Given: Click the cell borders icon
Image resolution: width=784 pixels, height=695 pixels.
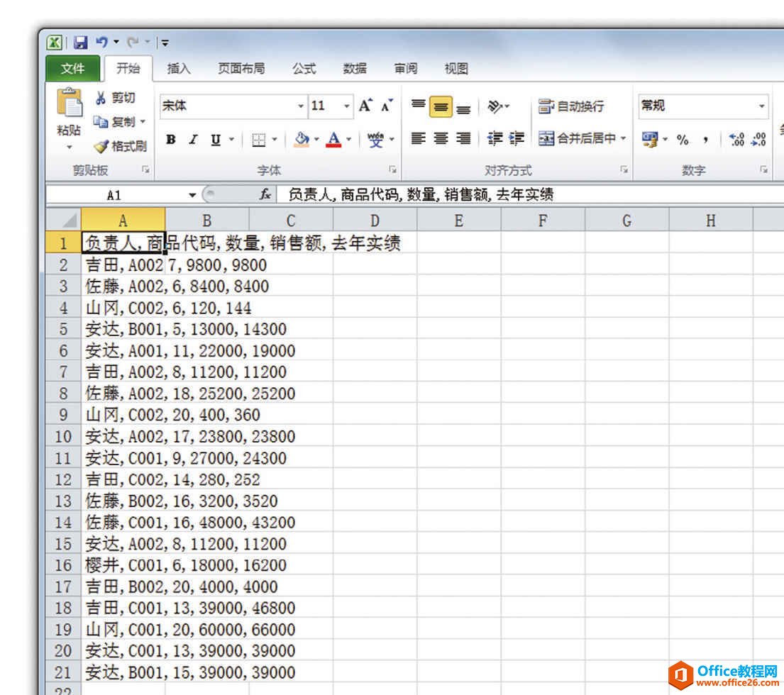Looking at the screenshot, I should click(x=258, y=140).
